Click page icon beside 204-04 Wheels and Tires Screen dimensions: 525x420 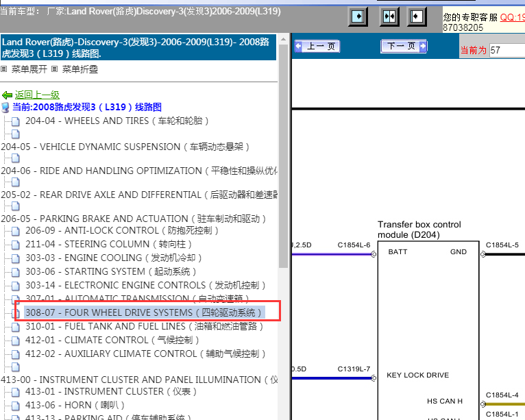(x=15, y=121)
